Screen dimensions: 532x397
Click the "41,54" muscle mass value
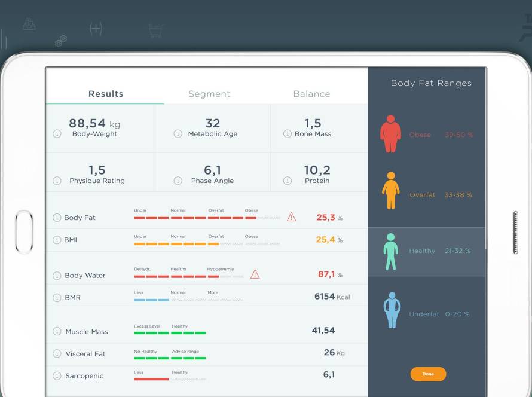tap(323, 330)
